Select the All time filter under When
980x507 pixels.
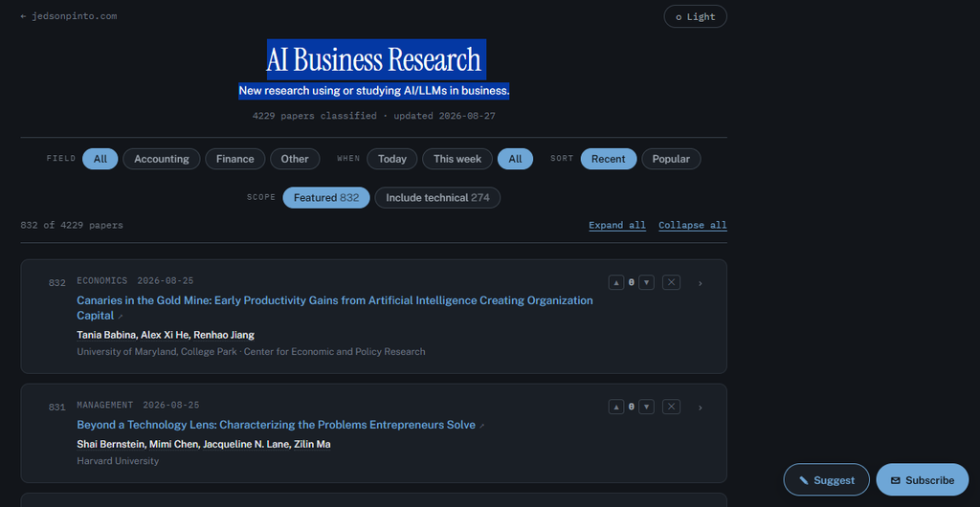(x=515, y=159)
